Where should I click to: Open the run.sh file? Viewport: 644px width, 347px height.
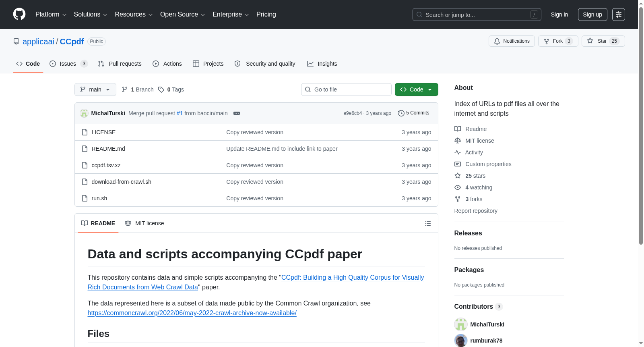point(99,198)
